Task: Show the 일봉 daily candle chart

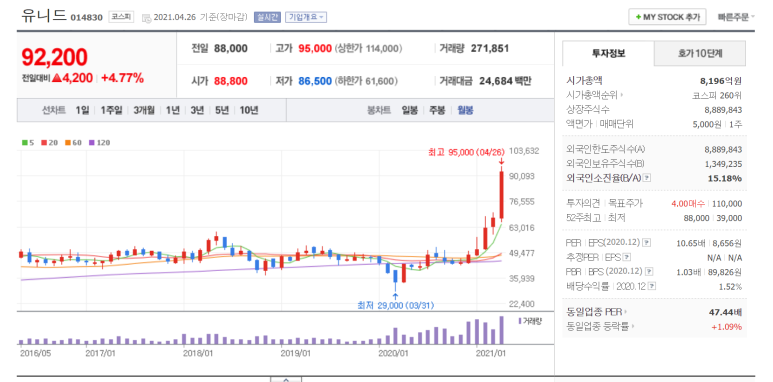Action: click(x=410, y=110)
